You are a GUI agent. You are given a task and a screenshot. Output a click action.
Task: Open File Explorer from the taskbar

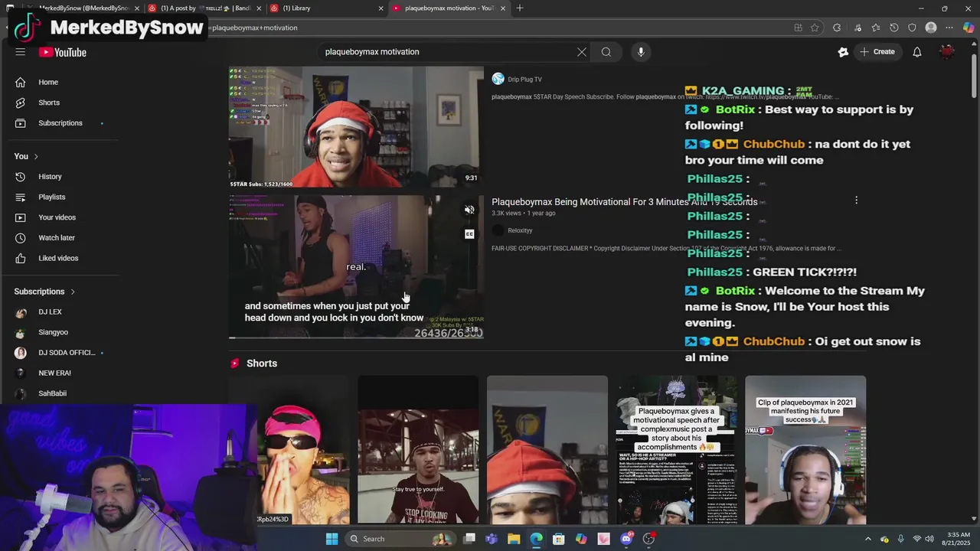[514, 539]
